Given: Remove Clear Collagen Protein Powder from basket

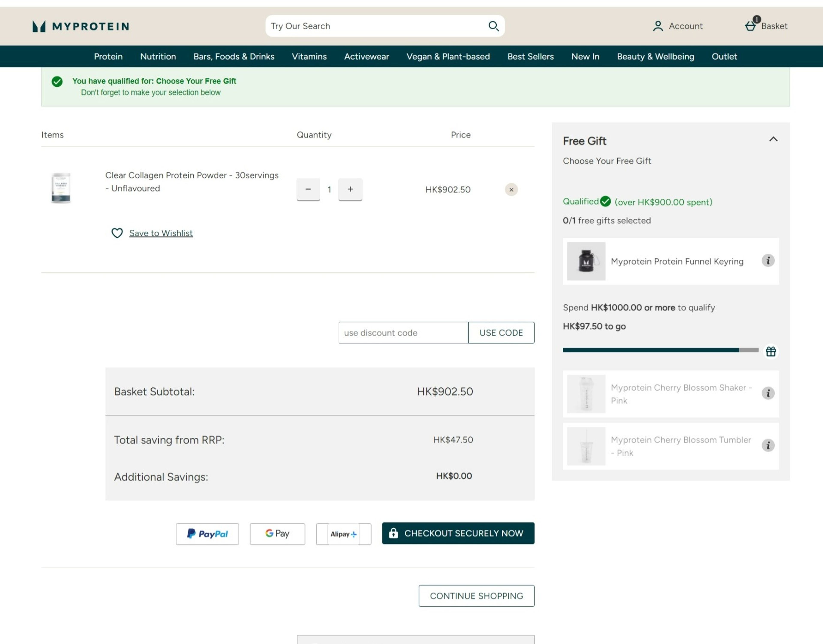Looking at the screenshot, I should click(x=511, y=190).
